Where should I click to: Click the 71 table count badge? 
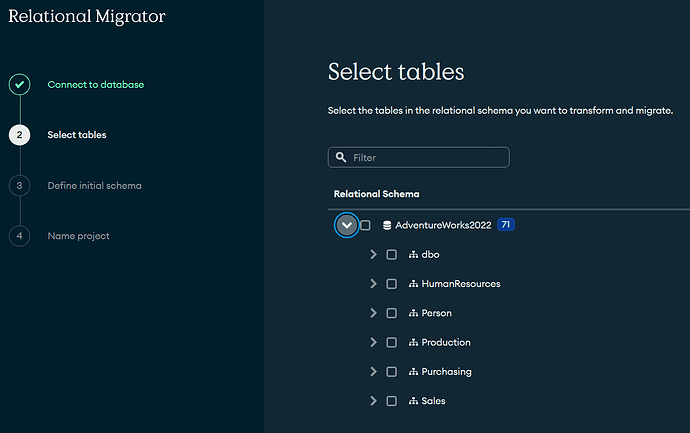[x=506, y=225]
